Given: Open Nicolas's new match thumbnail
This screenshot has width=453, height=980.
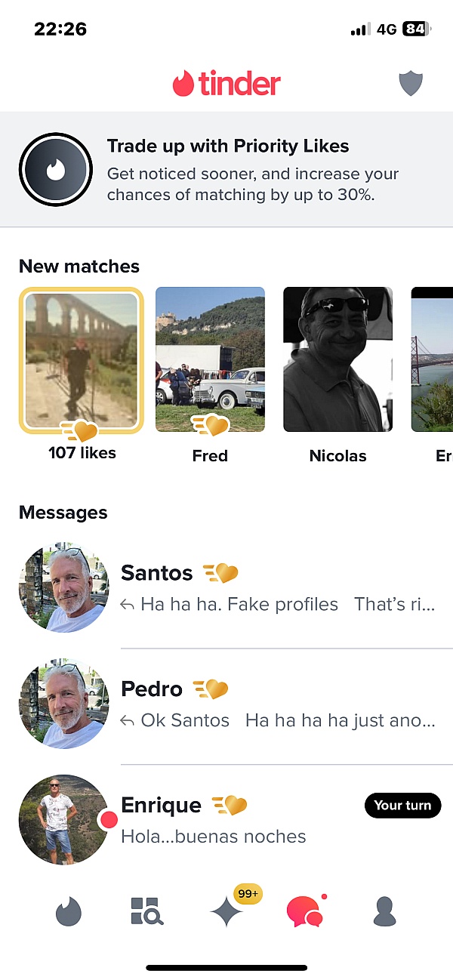Looking at the screenshot, I should [x=337, y=359].
